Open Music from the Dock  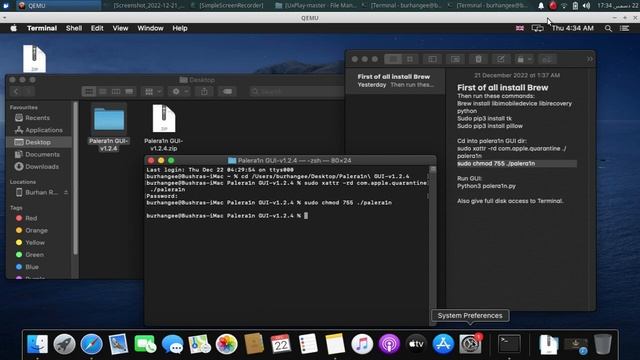[x=362, y=344]
